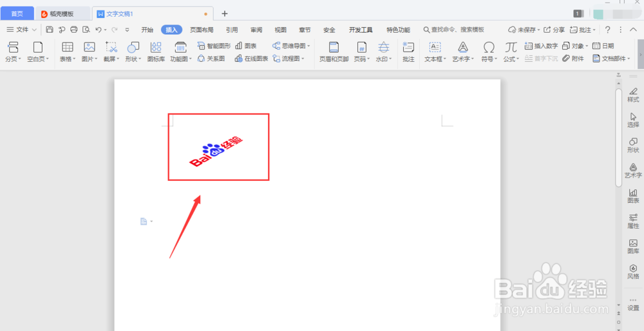
Task: Switch to 首页 home tab
Action: (x=17, y=14)
